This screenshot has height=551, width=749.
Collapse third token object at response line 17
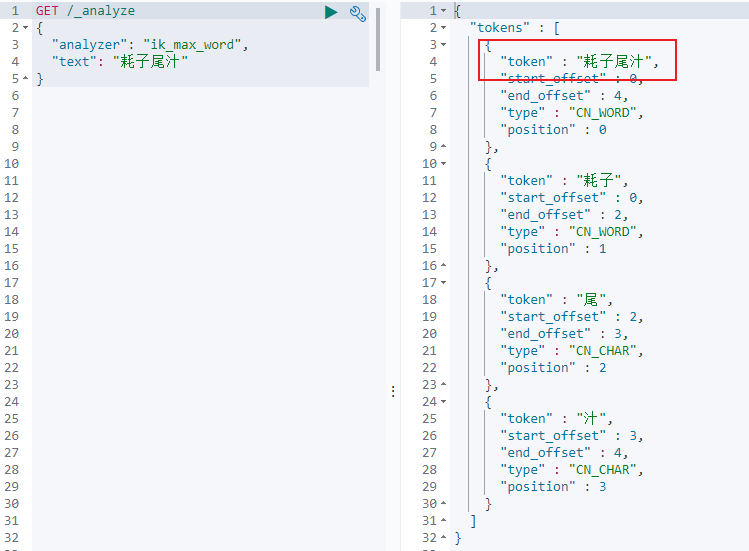[443, 282]
